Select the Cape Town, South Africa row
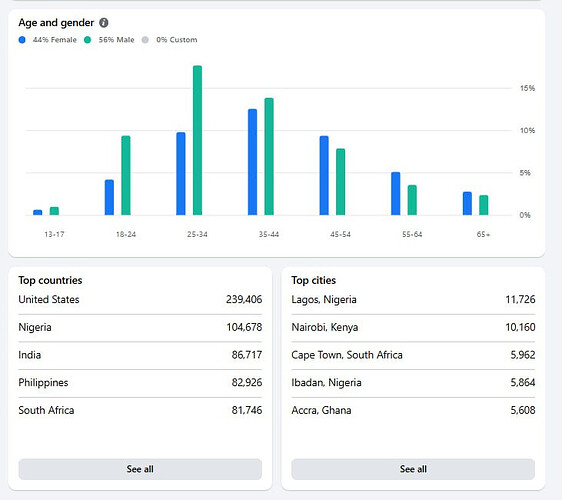562x500 pixels. point(413,355)
